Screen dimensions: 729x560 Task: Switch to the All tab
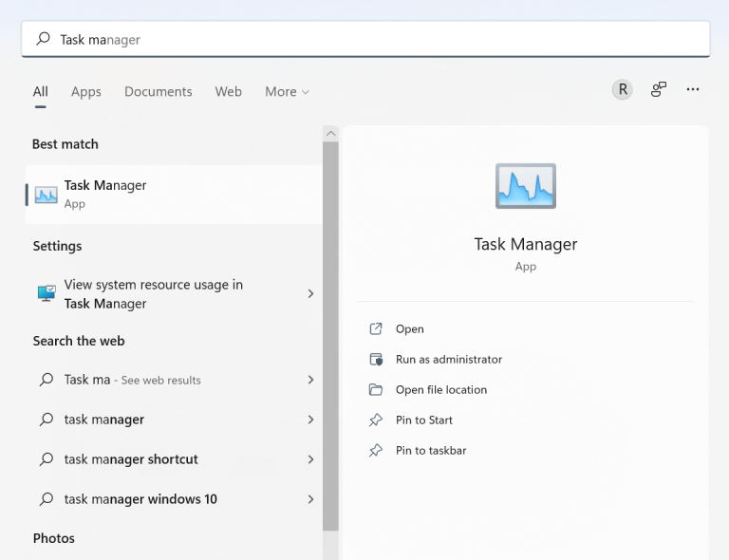(x=41, y=91)
